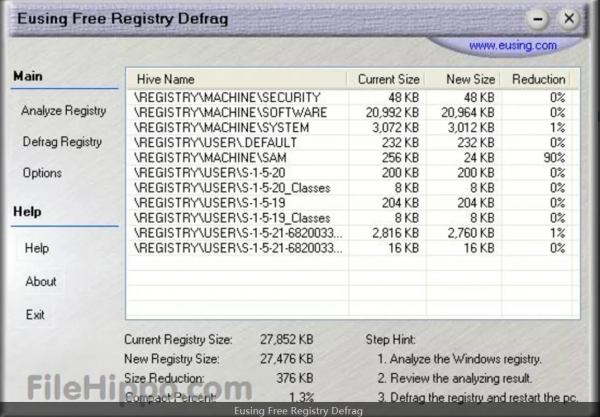Screen dimensions: 600x417
Task: Sort by the Current Size column header
Action: click(386, 79)
